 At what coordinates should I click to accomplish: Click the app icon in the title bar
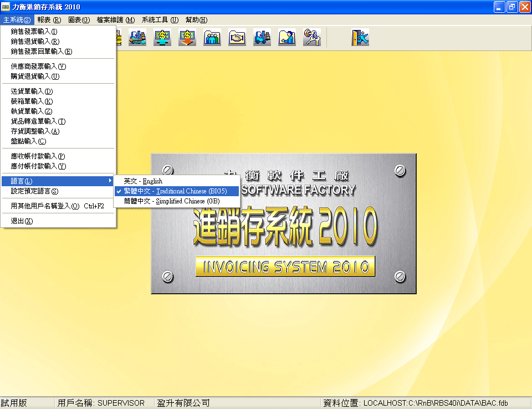[x=6, y=7]
